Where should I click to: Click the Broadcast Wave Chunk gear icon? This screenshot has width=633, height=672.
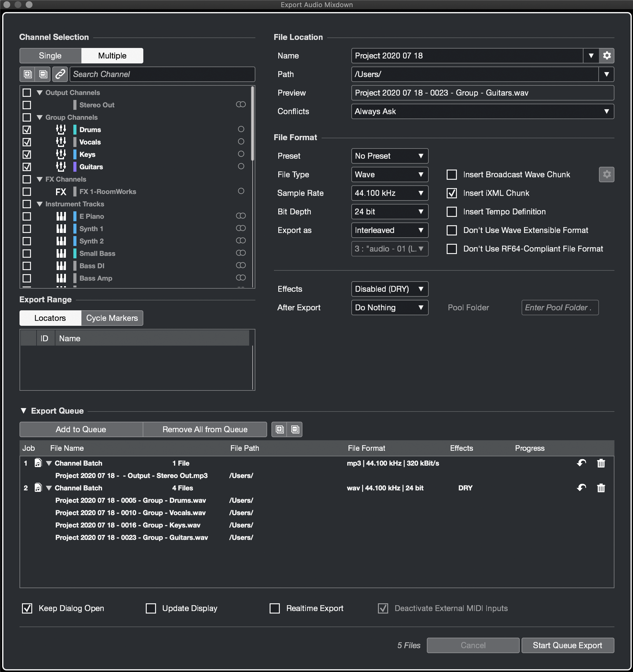[x=607, y=174]
